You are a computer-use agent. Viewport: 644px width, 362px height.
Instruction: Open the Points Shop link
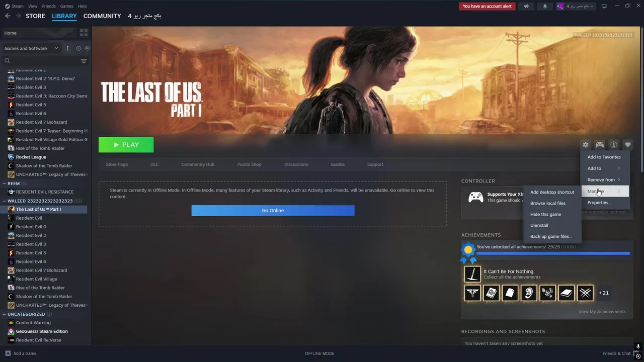pyautogui.click(x=249, y=164)
